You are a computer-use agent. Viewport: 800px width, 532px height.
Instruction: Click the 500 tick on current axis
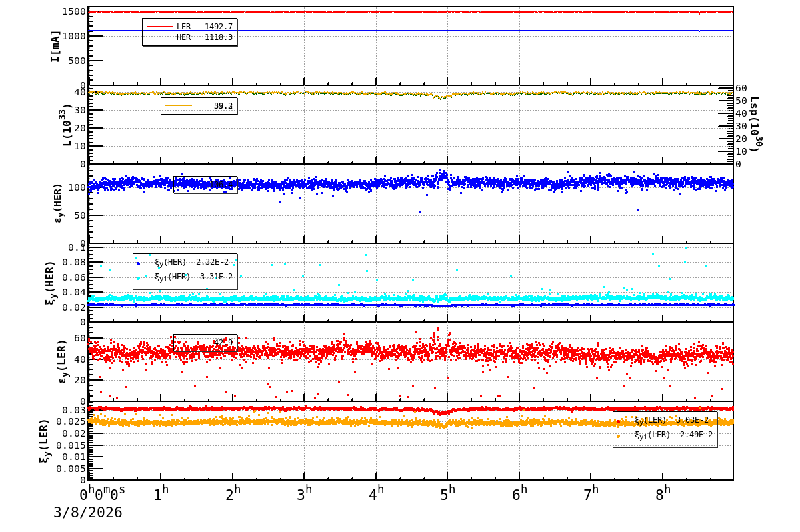(x=77, y=61)
